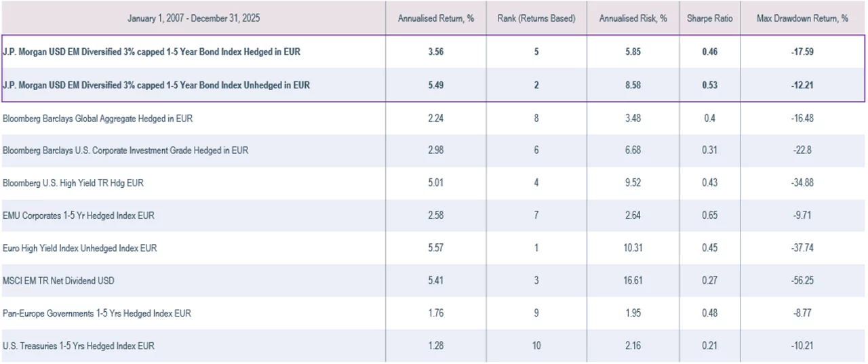Select the Annualised Risk, % column header

633,18
